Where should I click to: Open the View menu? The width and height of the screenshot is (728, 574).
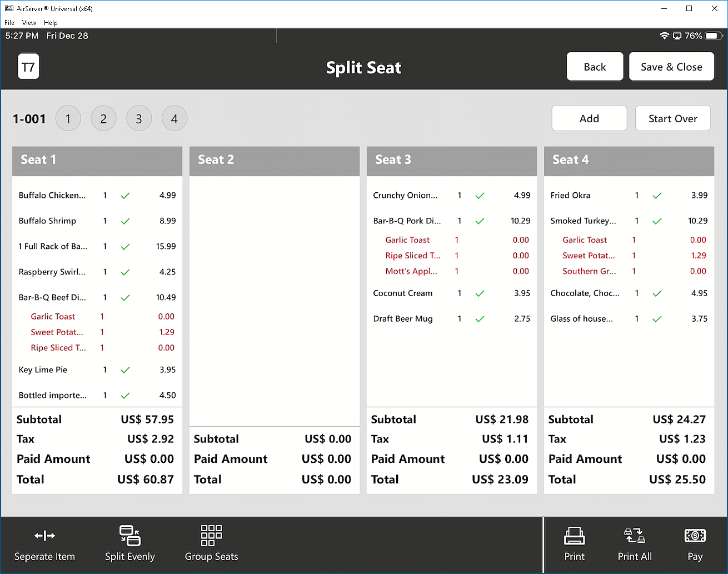[29, 23]
